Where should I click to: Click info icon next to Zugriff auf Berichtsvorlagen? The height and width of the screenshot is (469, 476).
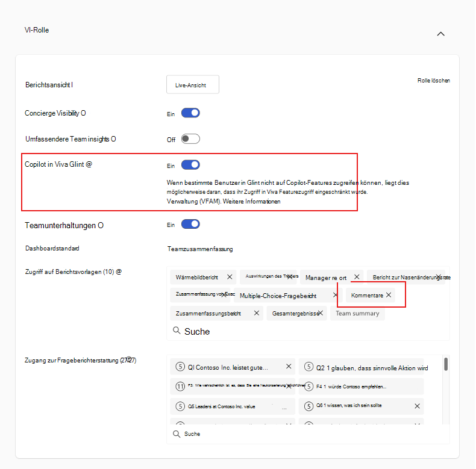(119, 272)
